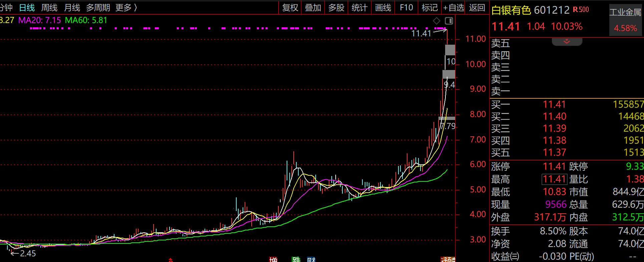
Task: Click the 11.41 high price label on chart
Action: tap(421, 33)
